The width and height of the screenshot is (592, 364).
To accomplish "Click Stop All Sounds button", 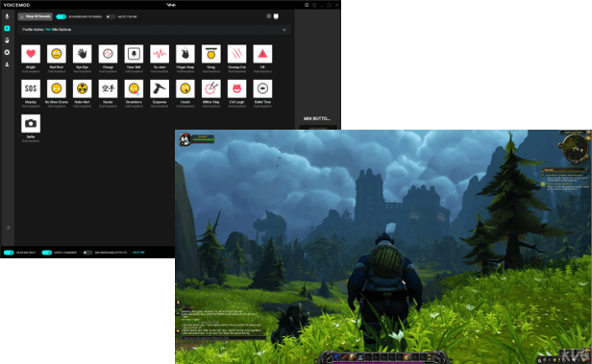I will point(36,16).
